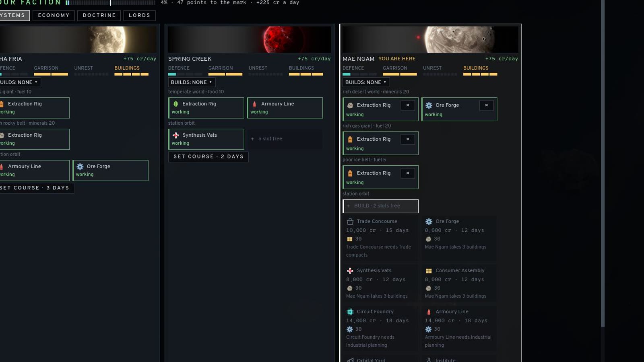Remove the rich desert world Extraction Rig
Image resolution: width=644 pixels, height=362 pixels.
tap(408, 105)
